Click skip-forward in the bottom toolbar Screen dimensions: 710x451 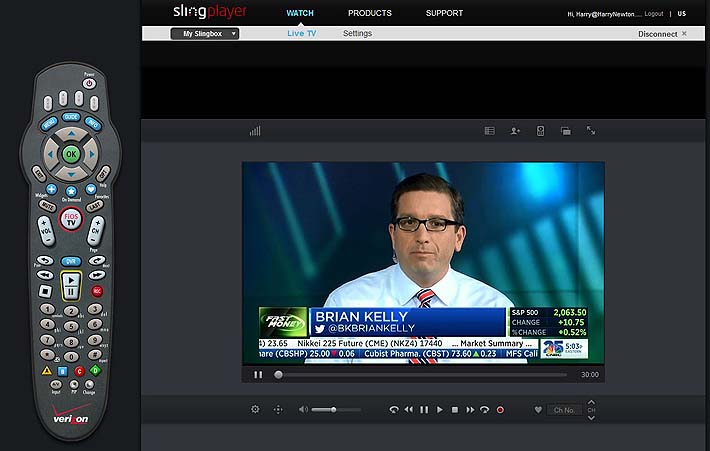click(485, 410)
